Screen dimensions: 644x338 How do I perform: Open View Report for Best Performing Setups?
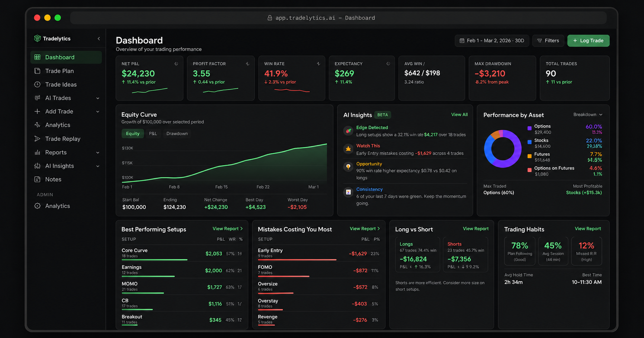point(228,229)
